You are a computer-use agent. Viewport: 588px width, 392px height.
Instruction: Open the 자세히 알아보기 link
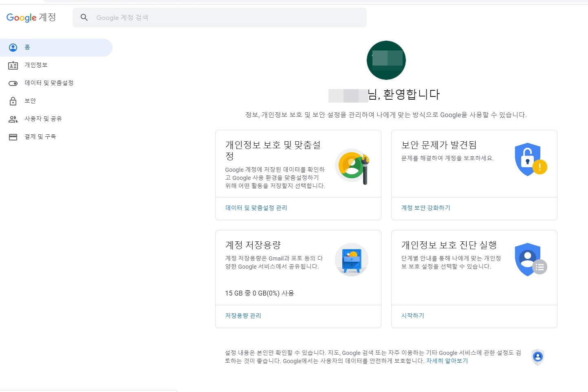[x=447, y=361]
